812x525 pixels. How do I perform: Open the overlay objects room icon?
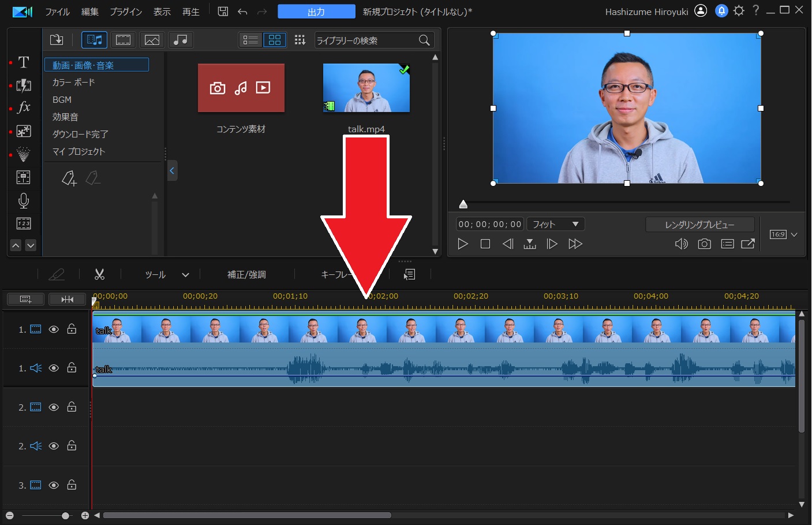24,132
